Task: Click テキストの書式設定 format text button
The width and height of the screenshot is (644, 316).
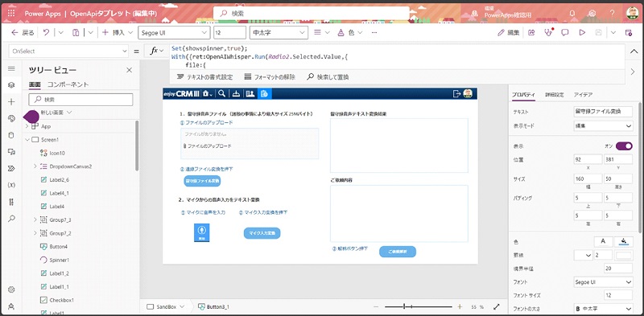Action: pos(204,76)
